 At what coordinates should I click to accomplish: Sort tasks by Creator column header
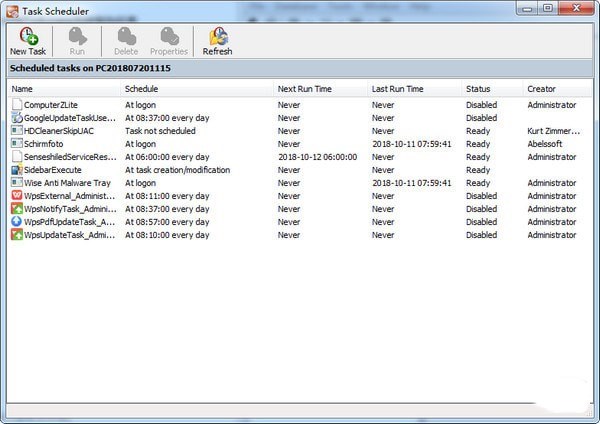click(556, 89)
